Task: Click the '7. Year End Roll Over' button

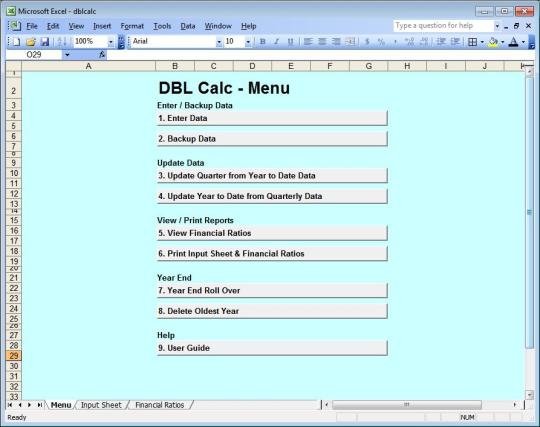Action: pyautogui.click(x=272, y=291)
